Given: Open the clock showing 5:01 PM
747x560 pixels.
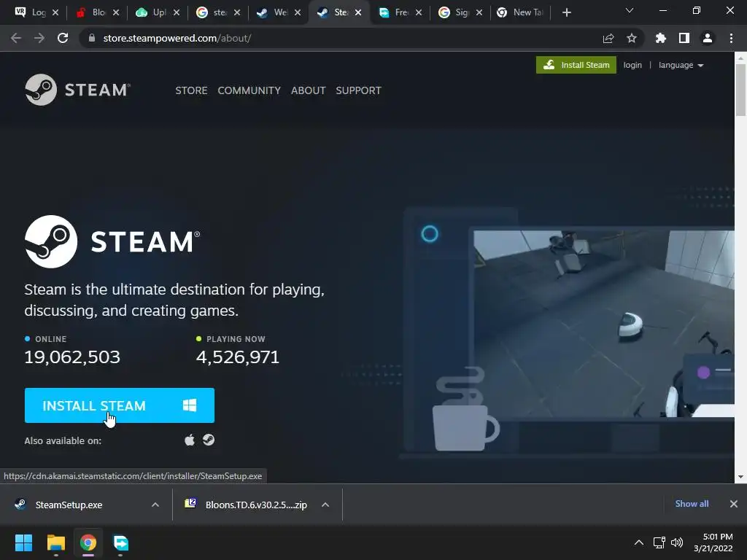Looking at the screenshot, I should (x=713, y=542).
